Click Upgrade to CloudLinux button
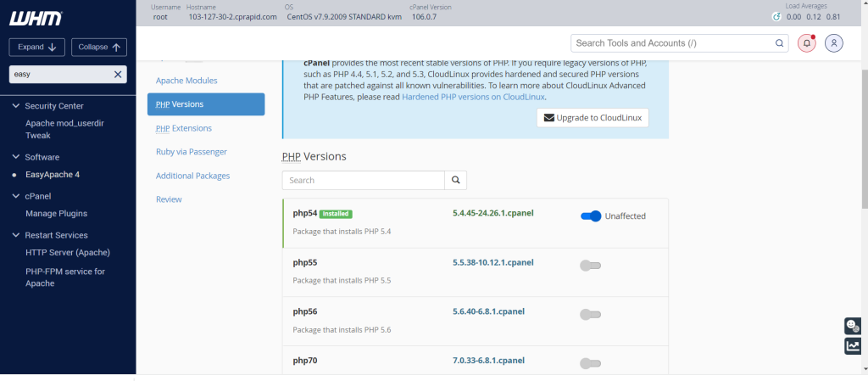868x381 pixels. pyautogui.click(x=593, y=118)
